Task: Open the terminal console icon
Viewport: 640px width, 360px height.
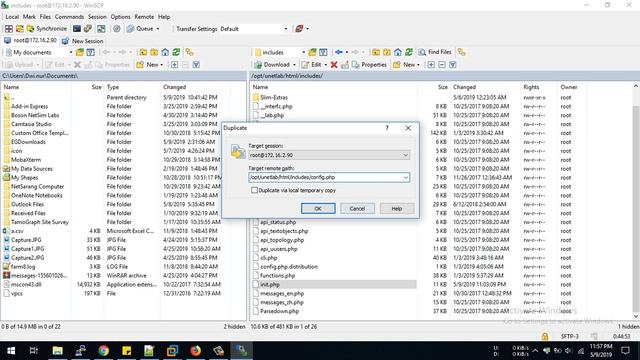Action: coord(77,29)
